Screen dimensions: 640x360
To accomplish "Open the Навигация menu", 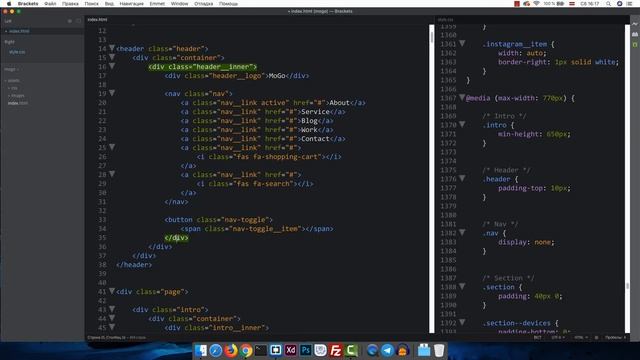I will pyautogui.click(x=131, y=4).
